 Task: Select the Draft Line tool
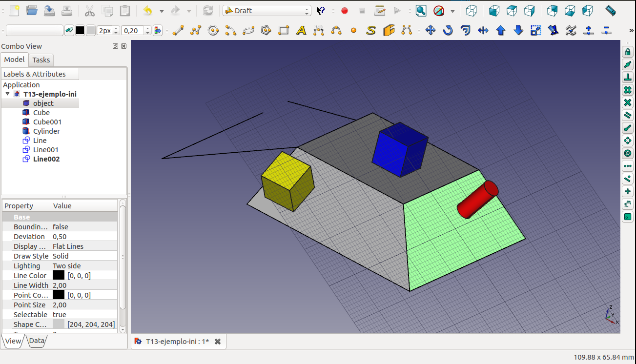coord(178,31)
